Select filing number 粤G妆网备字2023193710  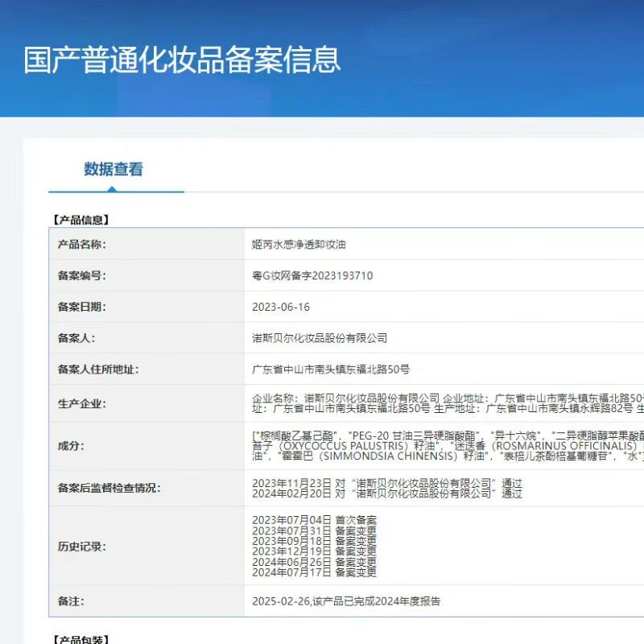click(x=312, y=275)
